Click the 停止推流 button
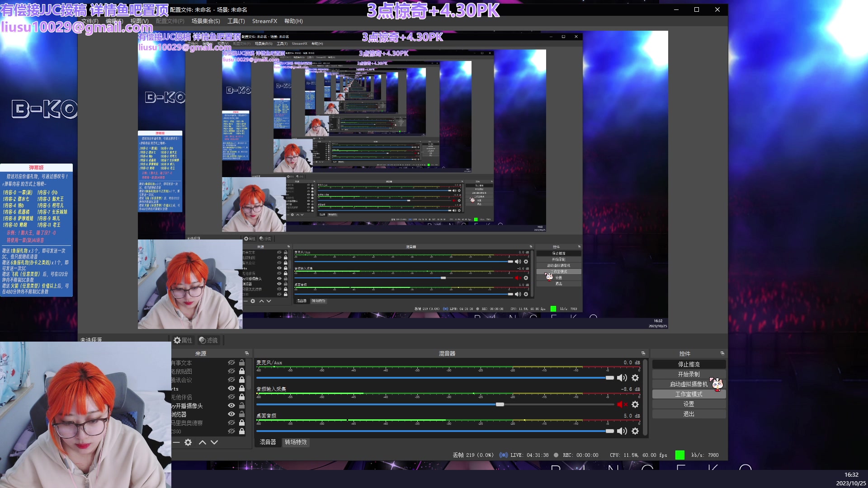868x488 pixels. click(689, 364)
